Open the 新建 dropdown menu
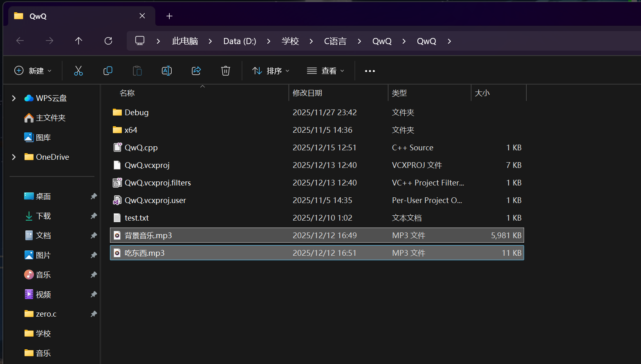641x364 pixels. (33, 71)
